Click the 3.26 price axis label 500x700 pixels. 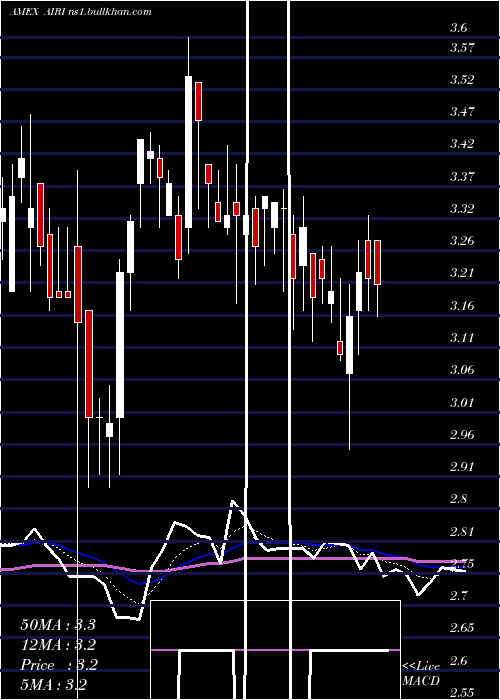(462, 241)
